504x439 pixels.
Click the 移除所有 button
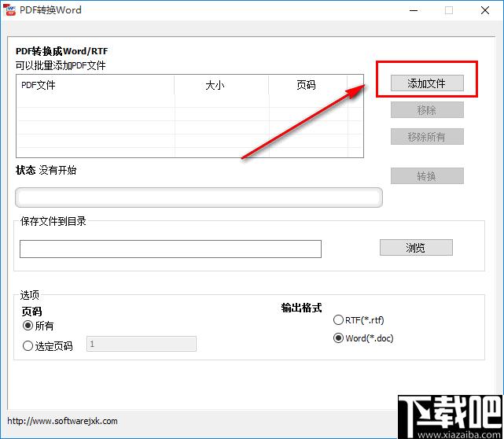coord(427,137)
